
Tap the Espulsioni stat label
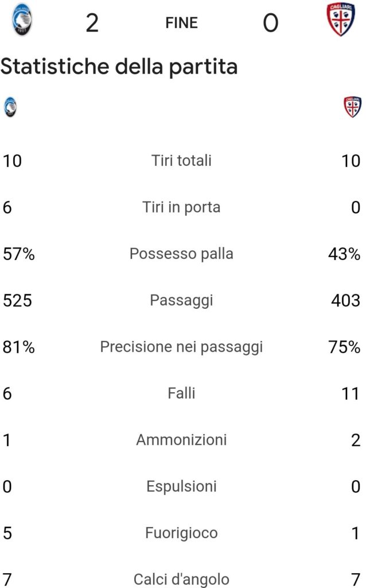tap(181, 486)
